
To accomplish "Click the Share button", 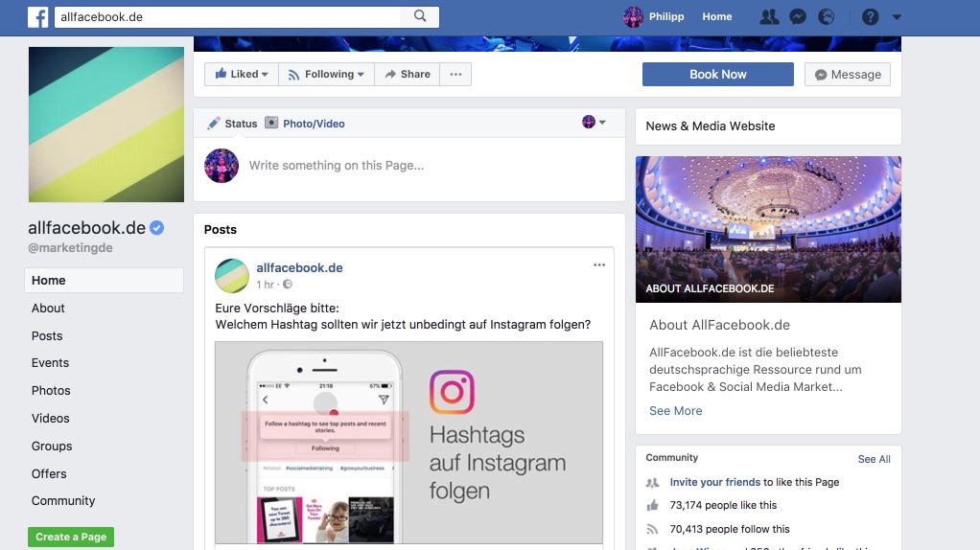I will [x=408, y=75].
